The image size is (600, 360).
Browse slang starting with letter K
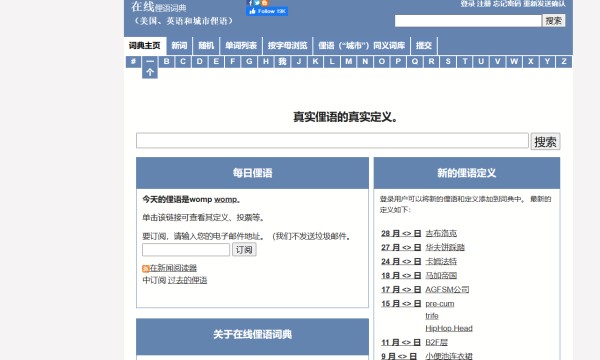(x=315, y=62)
